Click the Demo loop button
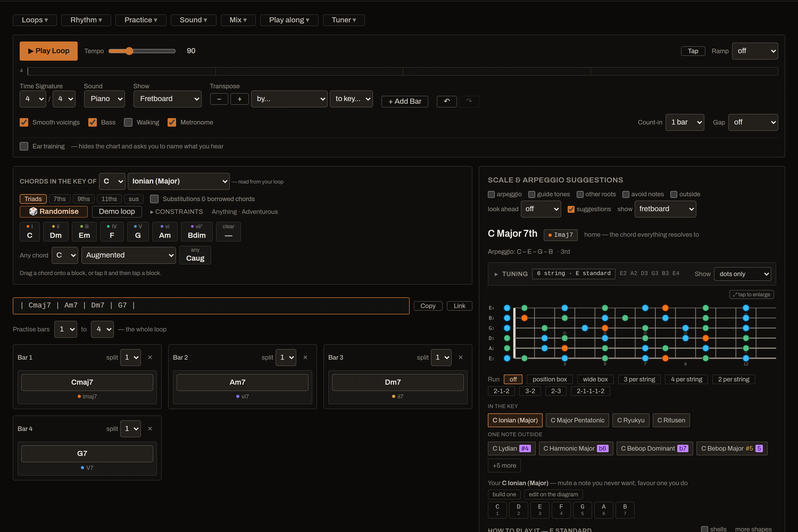Viewport: 798px width, 532px height. 117,211
